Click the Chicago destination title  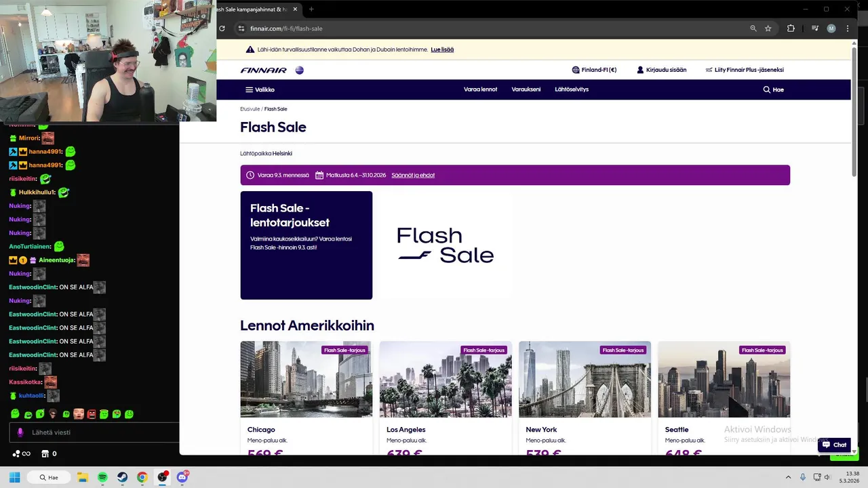coord(261,430)
